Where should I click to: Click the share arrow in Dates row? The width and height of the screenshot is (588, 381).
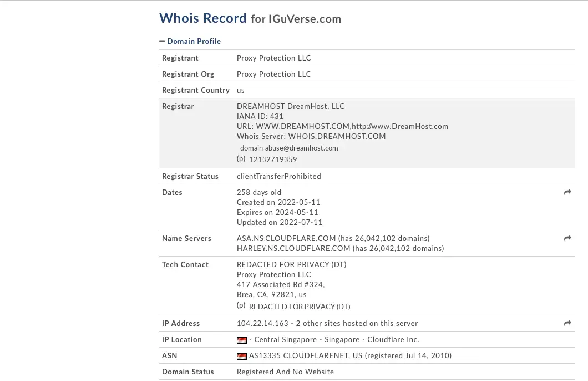click(567, 192)
